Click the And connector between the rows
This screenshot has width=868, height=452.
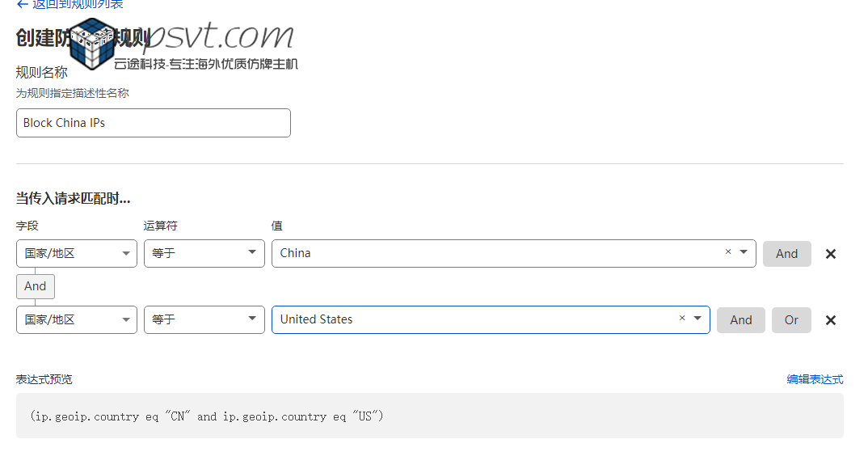36,286
